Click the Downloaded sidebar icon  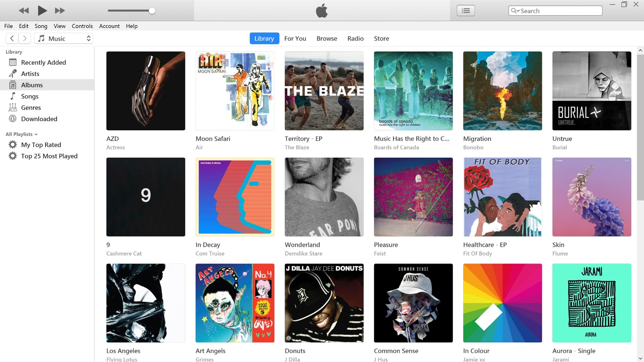13,119
